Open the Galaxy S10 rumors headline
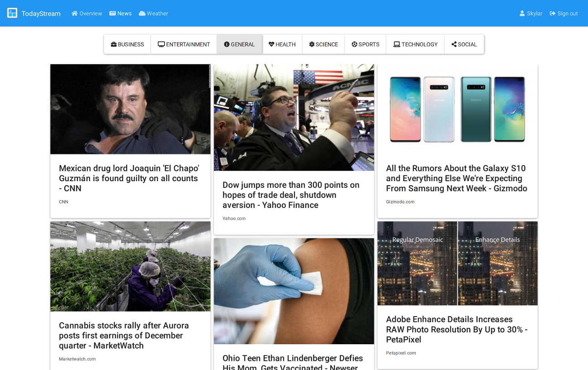 [457, 178]
